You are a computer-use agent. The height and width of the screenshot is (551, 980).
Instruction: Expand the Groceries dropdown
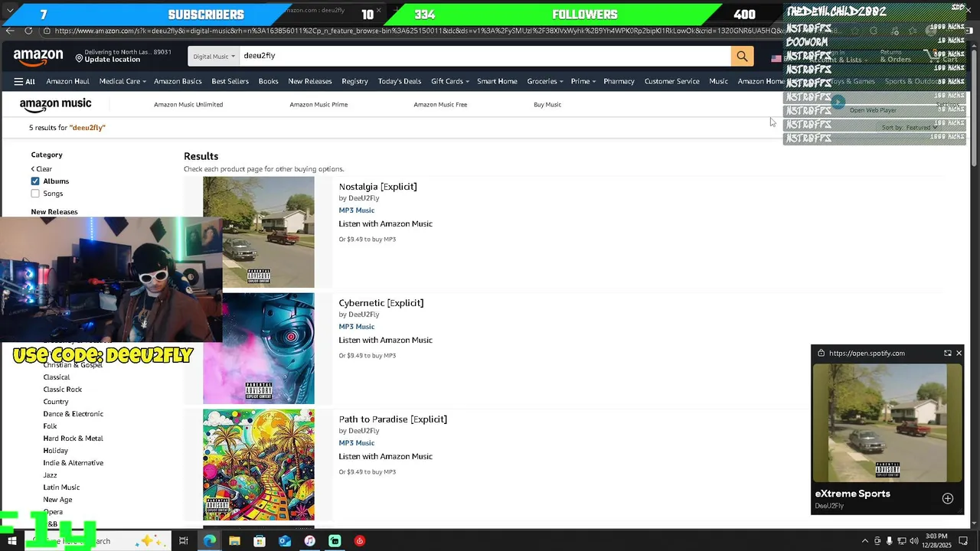click(x=544, y=81)
